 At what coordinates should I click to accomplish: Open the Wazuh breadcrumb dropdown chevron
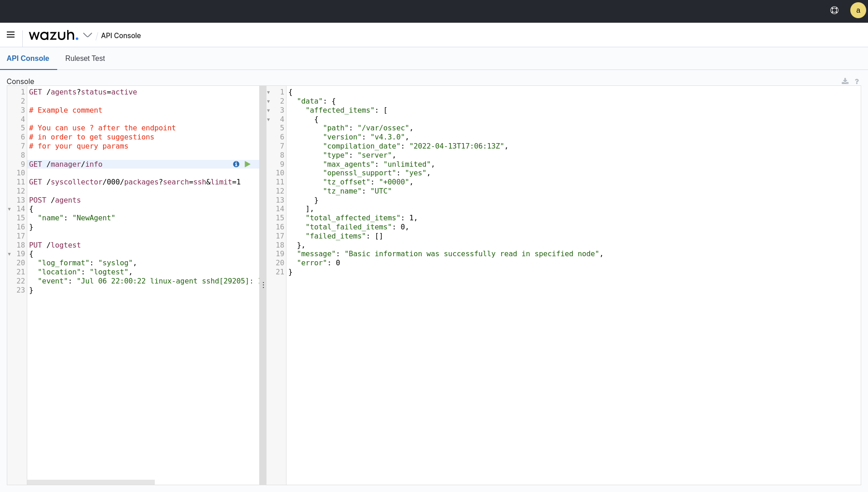[x=88, y=35]
